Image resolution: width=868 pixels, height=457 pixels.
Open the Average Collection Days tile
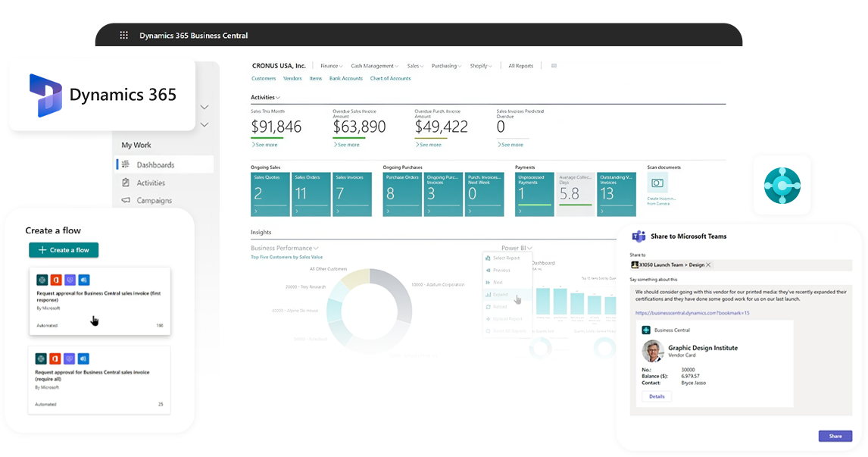pyautogui.click(x=575, y=194)
